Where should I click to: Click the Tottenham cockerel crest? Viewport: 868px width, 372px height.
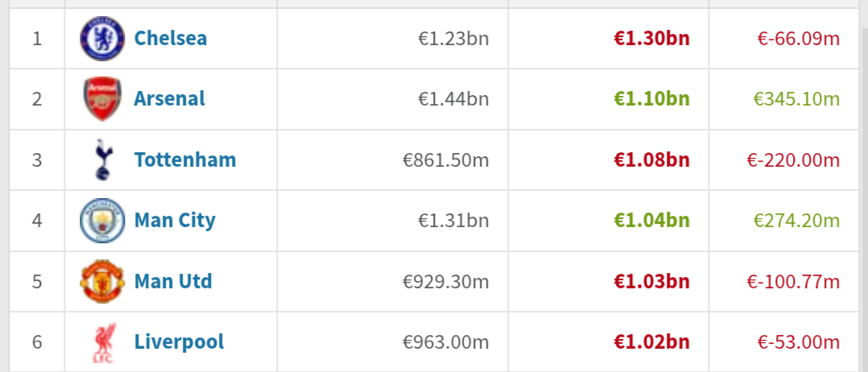pyautogui.click(x=102, y=160)
